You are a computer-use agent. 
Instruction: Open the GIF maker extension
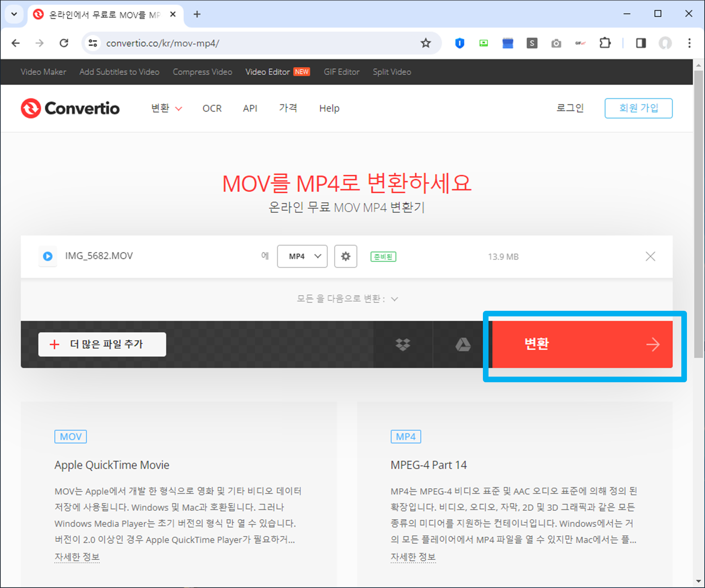[580, 43]
